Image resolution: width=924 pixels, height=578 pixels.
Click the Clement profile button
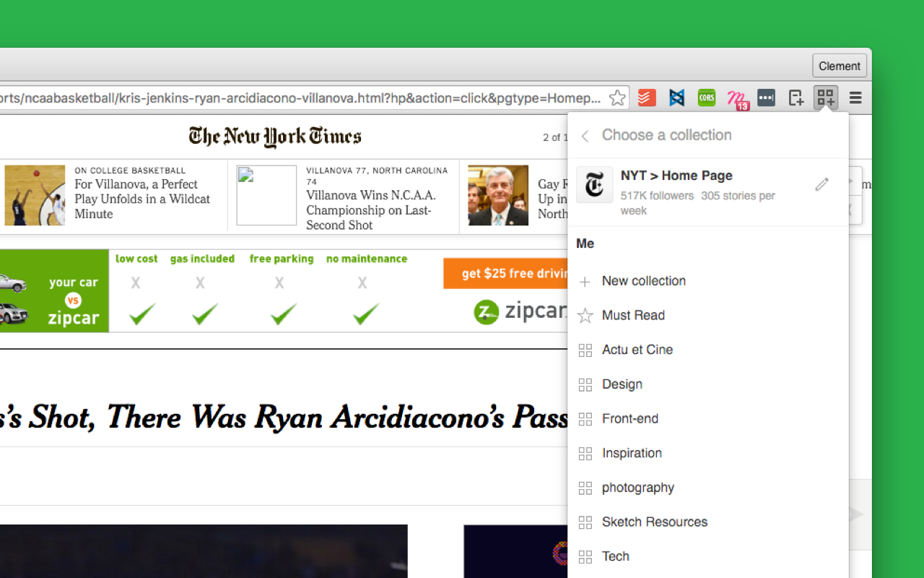click(x=840, y=66)
